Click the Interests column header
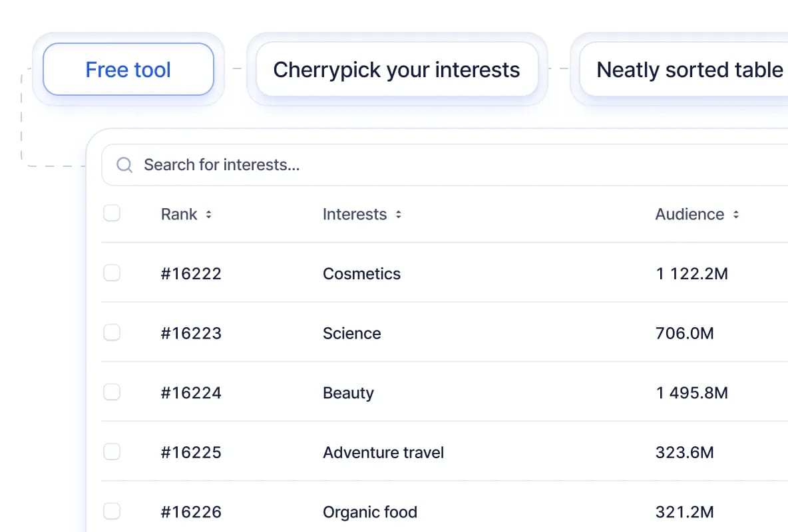Image resolution: width=788 pixels, height=532 pixels. point(355,214)
